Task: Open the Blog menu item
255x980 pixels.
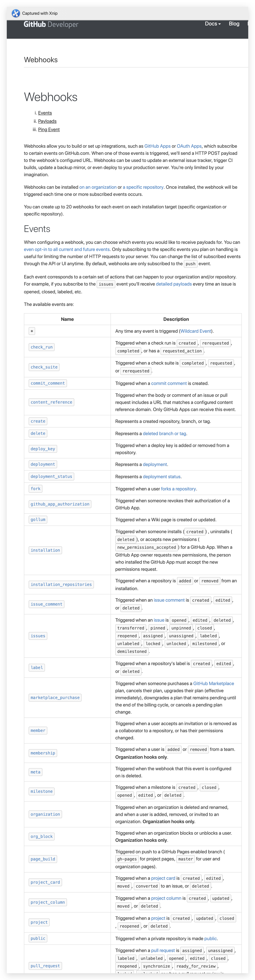Action: [x=234, y=24]
